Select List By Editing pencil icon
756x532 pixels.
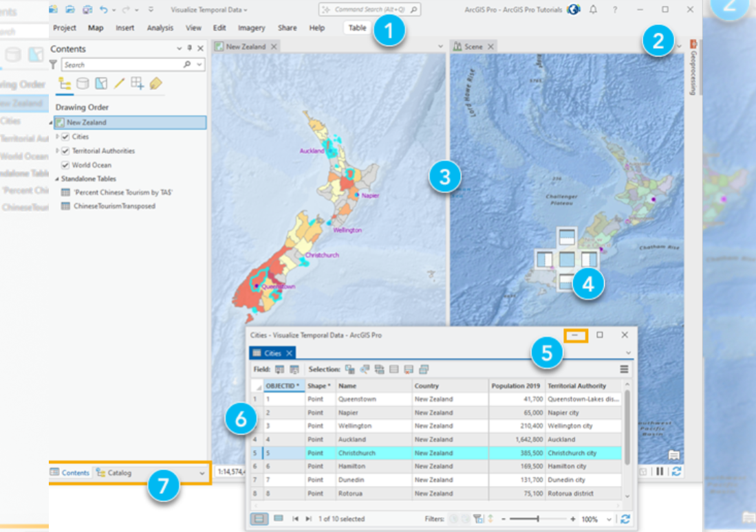coord(119,83)
